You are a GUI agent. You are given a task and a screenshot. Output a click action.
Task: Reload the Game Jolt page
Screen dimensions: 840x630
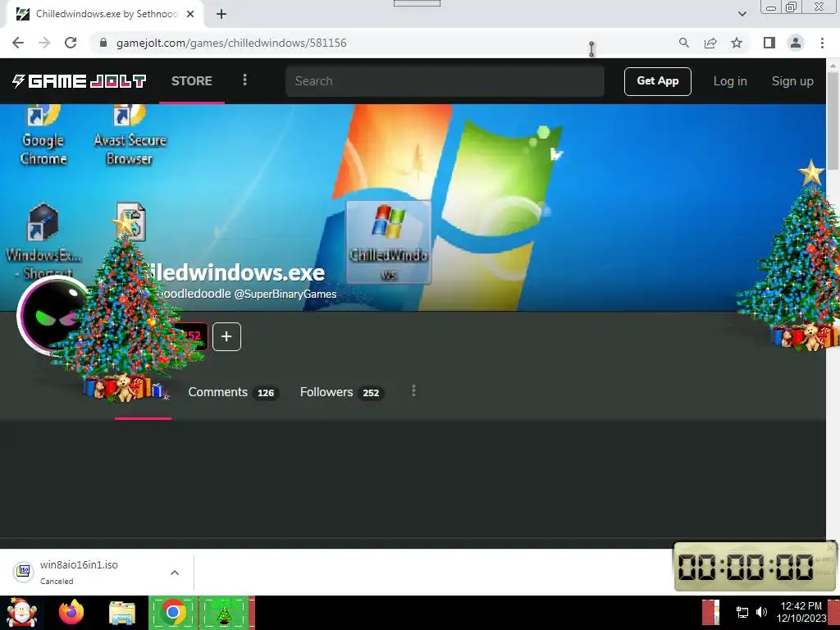[71, 43]
